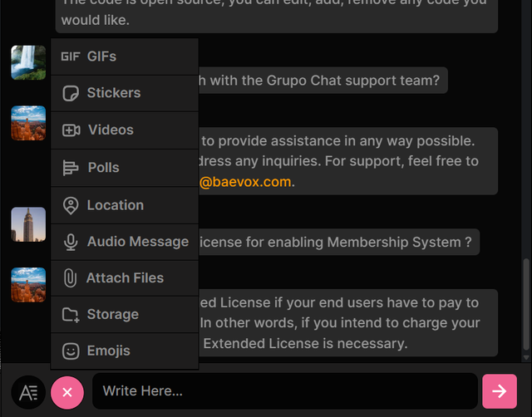The image size is (532, 417).
Task: Click the Emojis smiley face icon
Action: (x=71, y=351)
